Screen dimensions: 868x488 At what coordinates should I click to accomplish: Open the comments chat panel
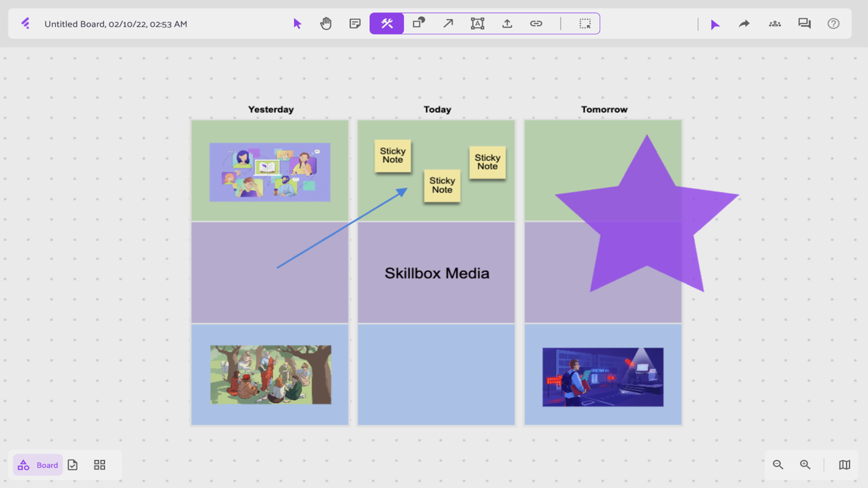(x=804, y=24)
